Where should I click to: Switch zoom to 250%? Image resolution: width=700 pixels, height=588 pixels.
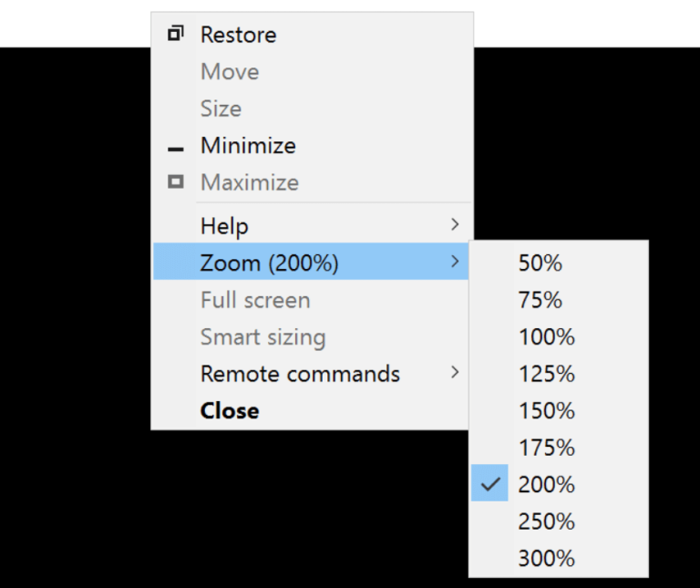(x=559, y=521)
